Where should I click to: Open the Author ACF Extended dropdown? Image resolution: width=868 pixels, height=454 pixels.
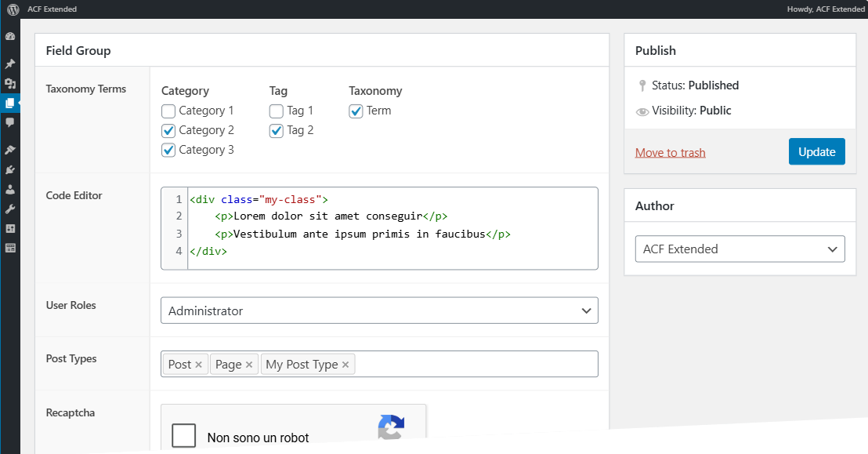tap(740, 249)
